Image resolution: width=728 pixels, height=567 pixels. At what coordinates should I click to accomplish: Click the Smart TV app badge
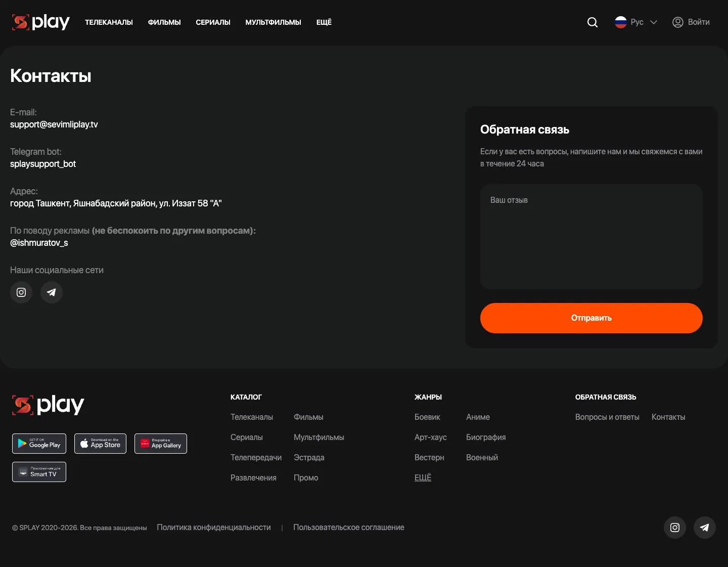coord(39,472)
